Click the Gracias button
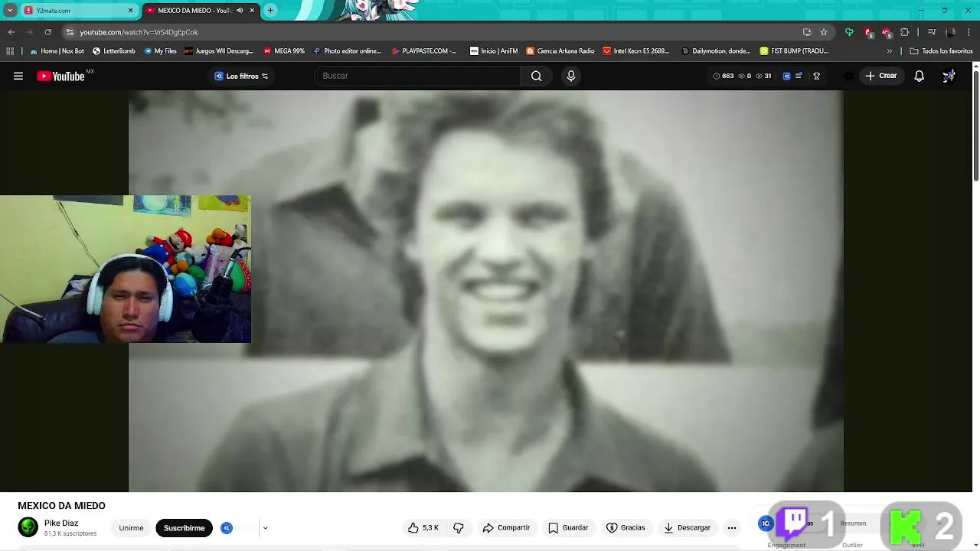This screenshot has height=551, width=980. pyautogui.click(x=626, y=528)
